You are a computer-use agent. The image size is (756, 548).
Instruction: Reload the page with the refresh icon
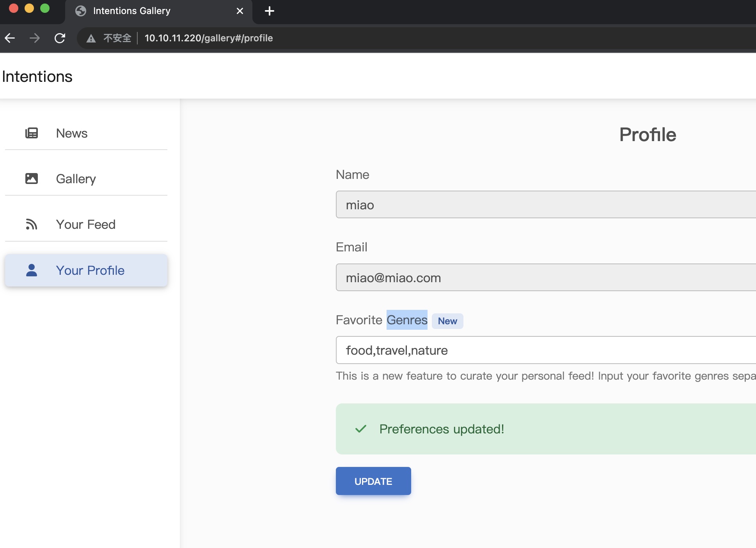(60, 38)
